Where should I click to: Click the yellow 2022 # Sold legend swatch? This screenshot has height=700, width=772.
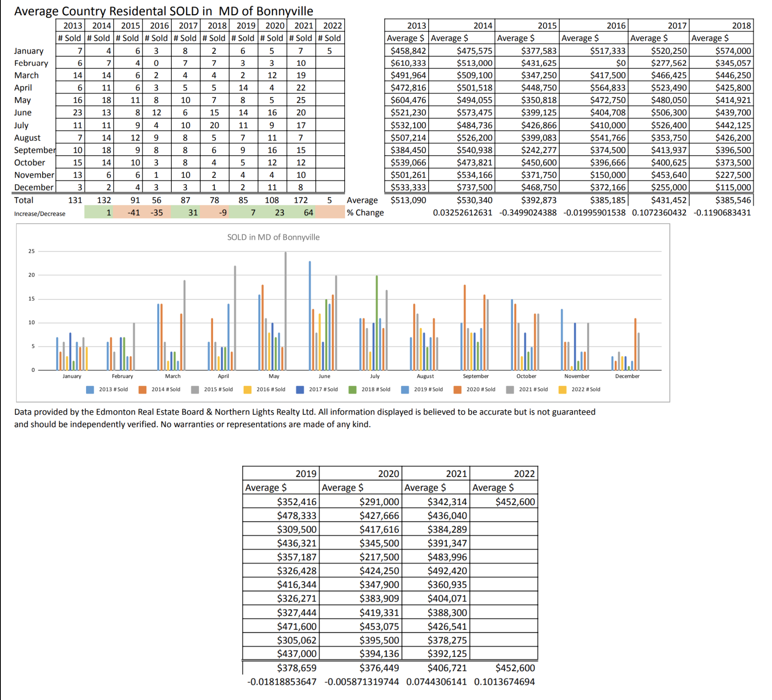point(563,389)
